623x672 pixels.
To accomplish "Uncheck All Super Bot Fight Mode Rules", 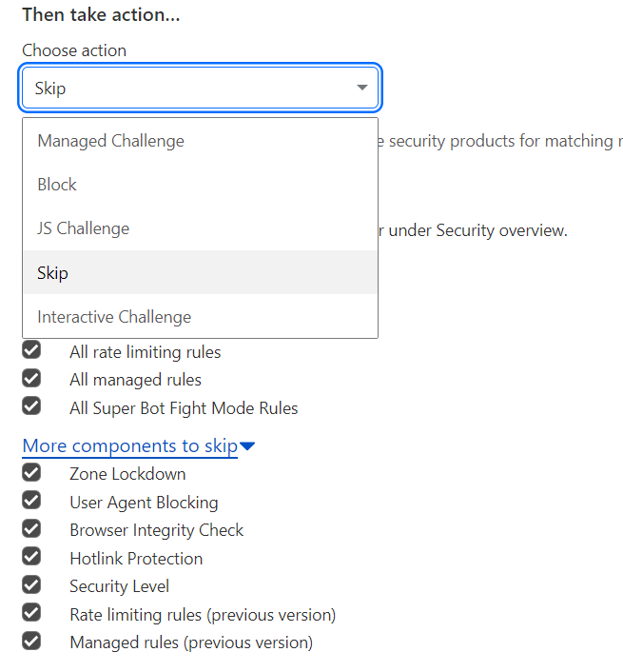I will pos(31,405).
